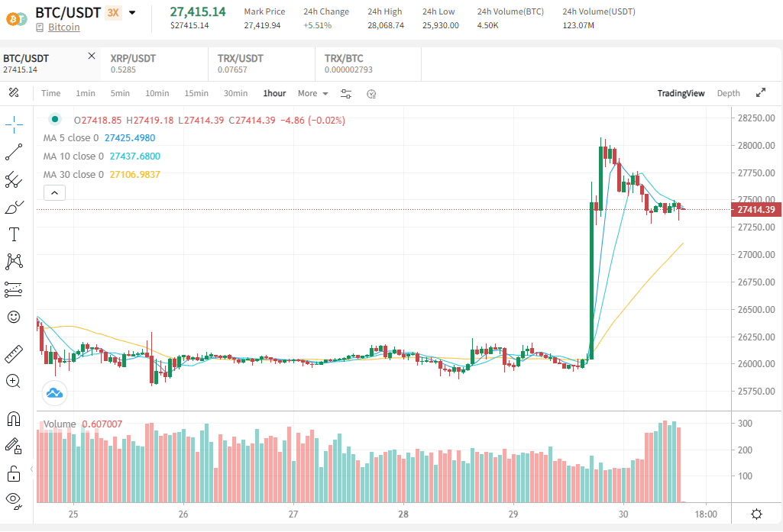Select the XABCD pattern tool
The image size is (783, 532).
pos(13,262)
